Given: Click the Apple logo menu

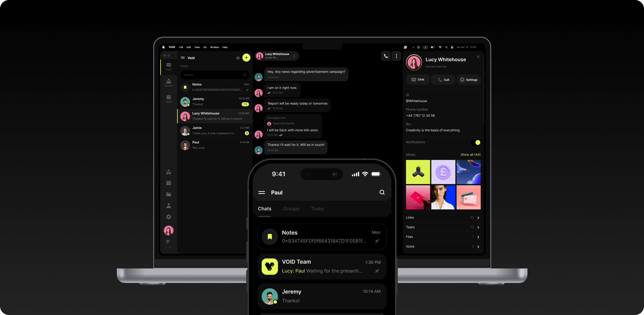Looking at the screenshot, I should click(x=163, y=47).
